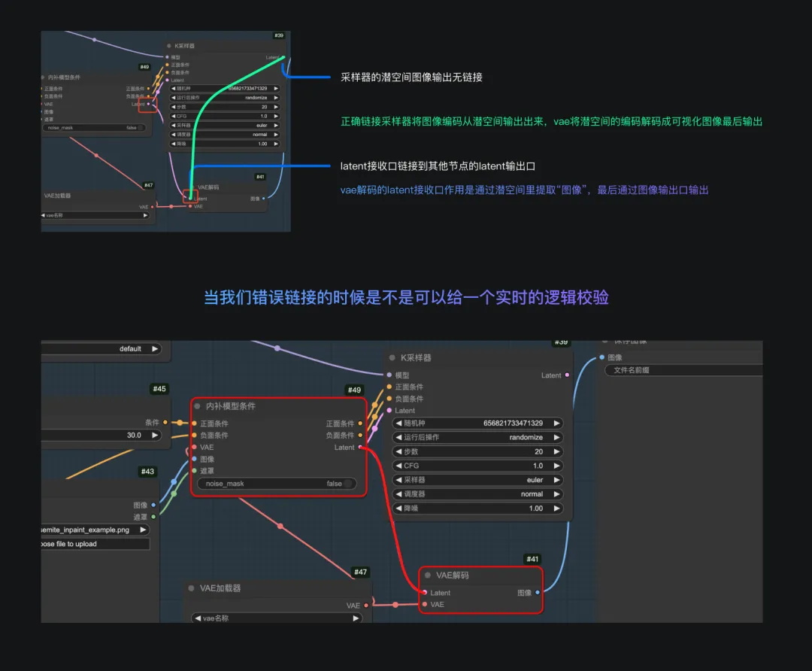This screenshot has height=671, width=812.
Task: Increase 步数 value with right arrow
Action: [556, 451]
